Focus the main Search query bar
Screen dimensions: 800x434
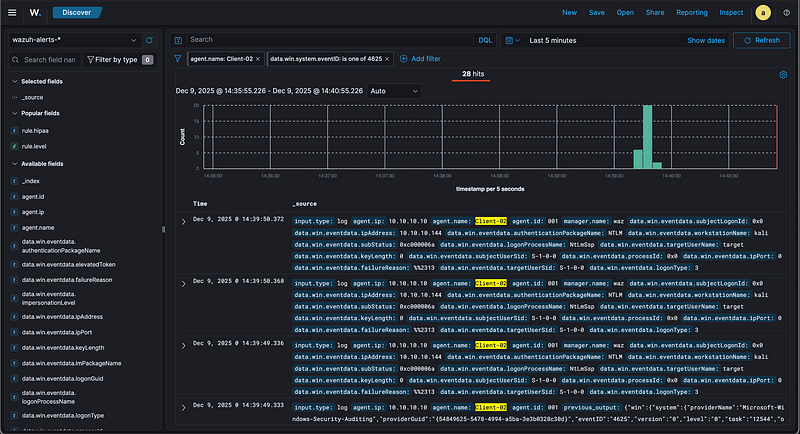coord(329,40)
